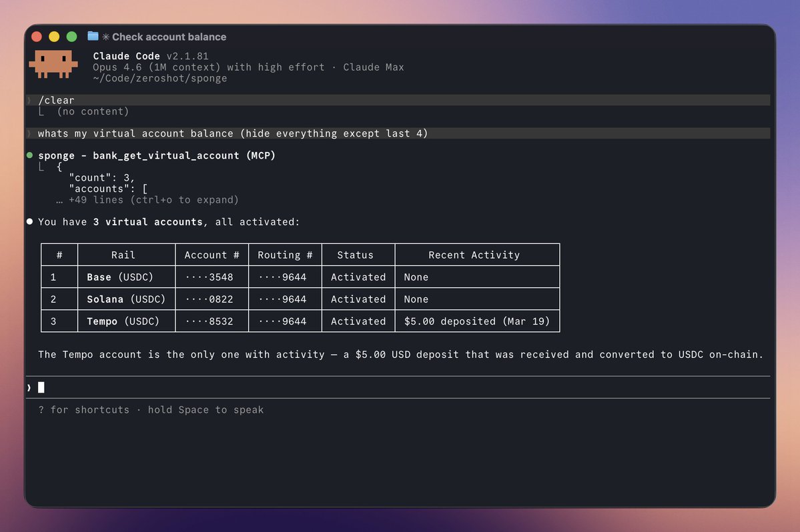Click the 'whats my virtual account balance' prompt

pos(398,133)
